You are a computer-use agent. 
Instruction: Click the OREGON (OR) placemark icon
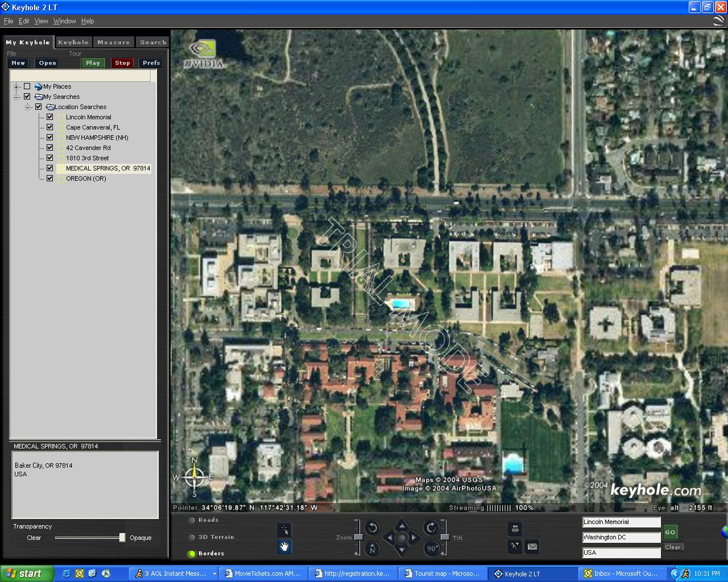61,178
